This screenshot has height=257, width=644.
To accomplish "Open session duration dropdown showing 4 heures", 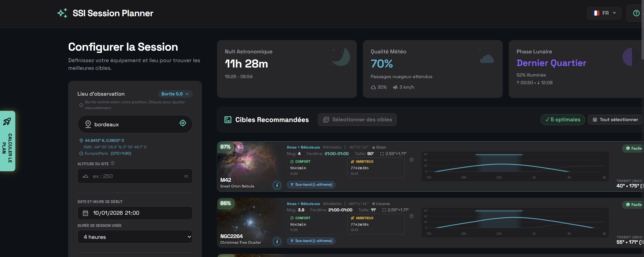I will [135, 237].
